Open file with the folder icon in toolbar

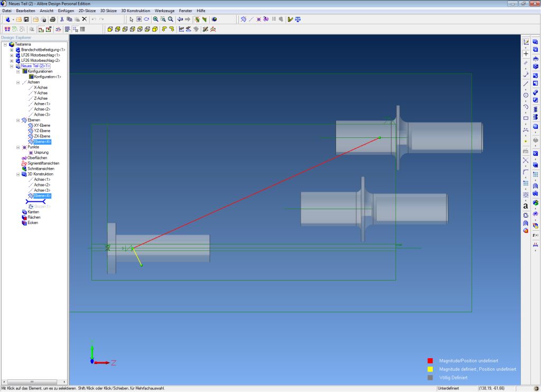point(19,20)
